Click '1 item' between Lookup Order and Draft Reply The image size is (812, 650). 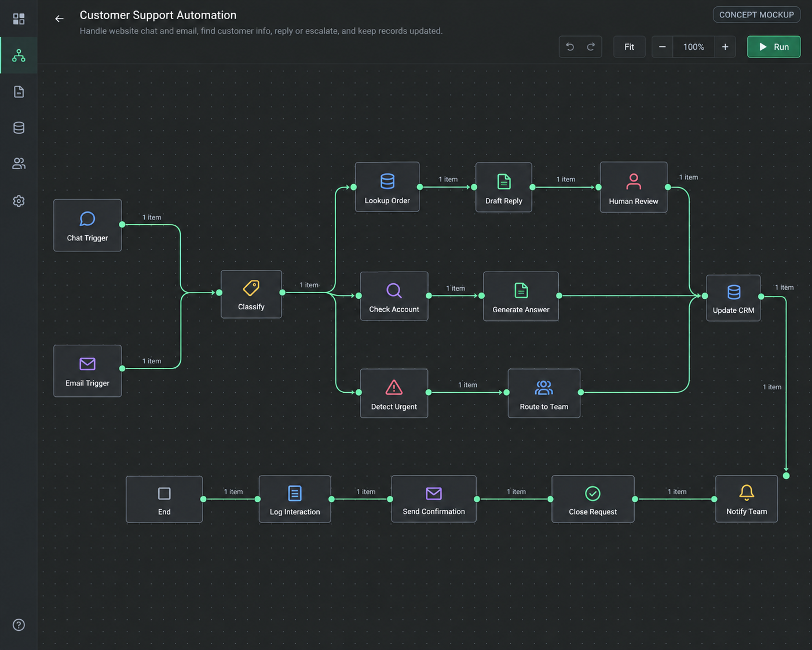click(x=448, y=180)
